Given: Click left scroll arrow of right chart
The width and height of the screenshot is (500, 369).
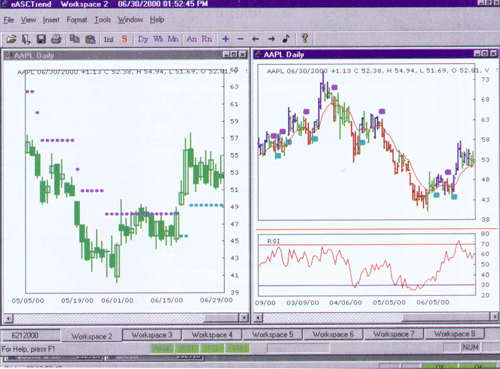Looking at the screenshot, I should point(258,317).
